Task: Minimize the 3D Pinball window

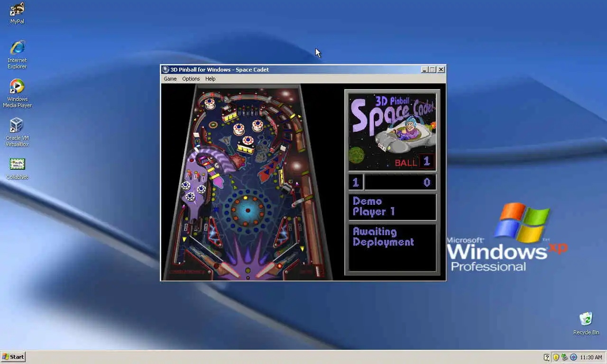Action: pyautogui.click(x=424, y=70)
